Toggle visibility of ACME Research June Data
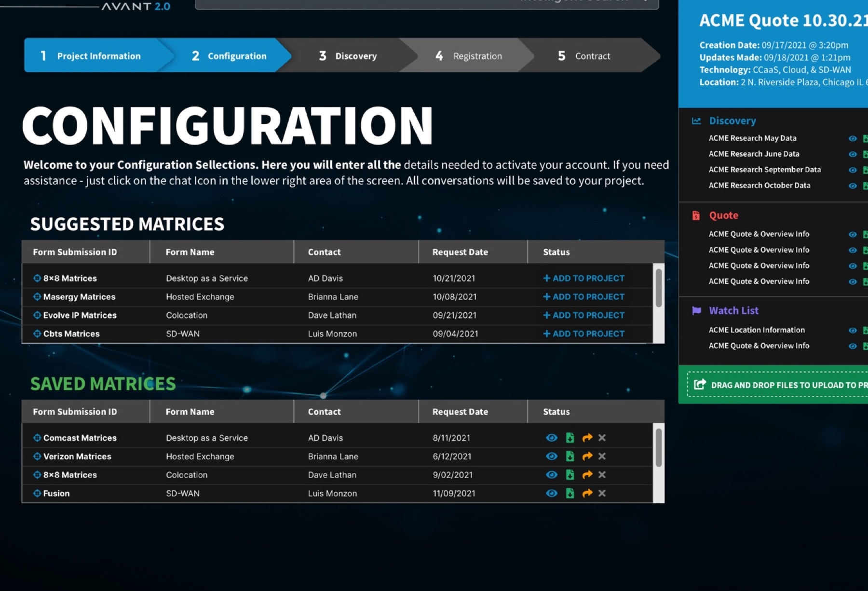This screenshot has height=591, width=868. coord(853,154)
